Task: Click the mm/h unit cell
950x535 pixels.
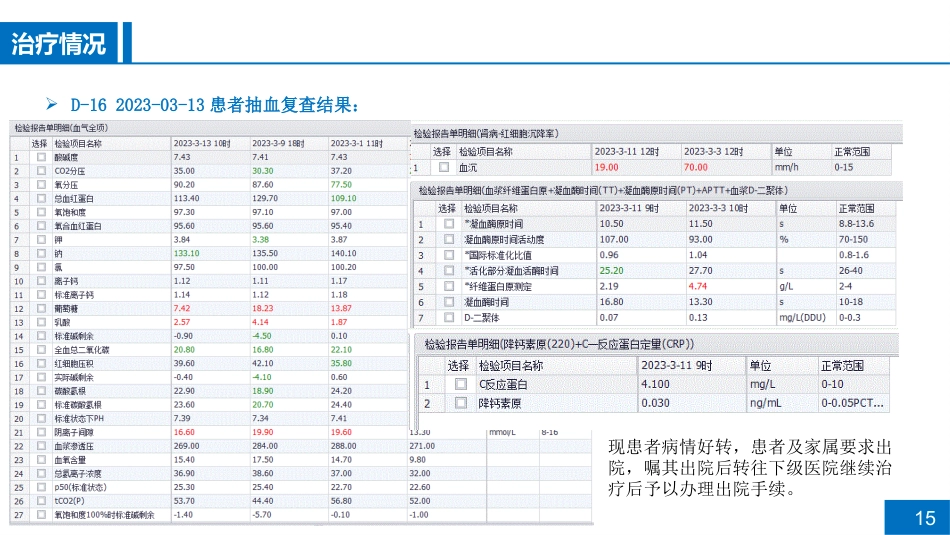Action: coord(786,167)
